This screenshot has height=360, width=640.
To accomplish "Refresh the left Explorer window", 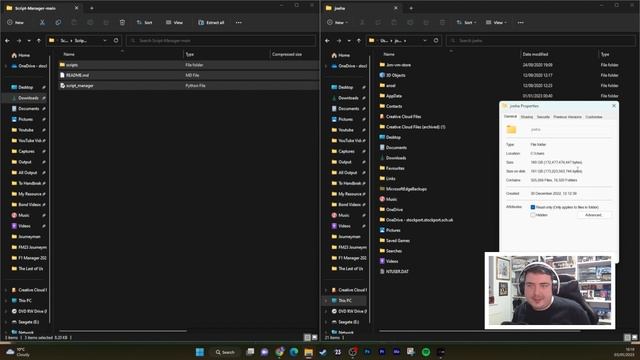I will (116, 40).
